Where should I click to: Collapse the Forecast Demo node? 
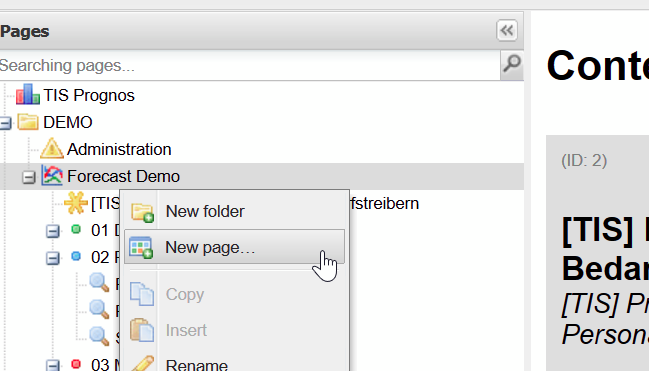[x=29, y=177]
